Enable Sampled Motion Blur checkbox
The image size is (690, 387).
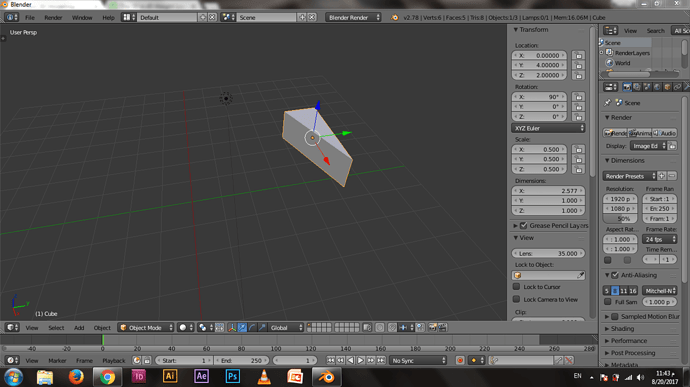click(615, 317)
